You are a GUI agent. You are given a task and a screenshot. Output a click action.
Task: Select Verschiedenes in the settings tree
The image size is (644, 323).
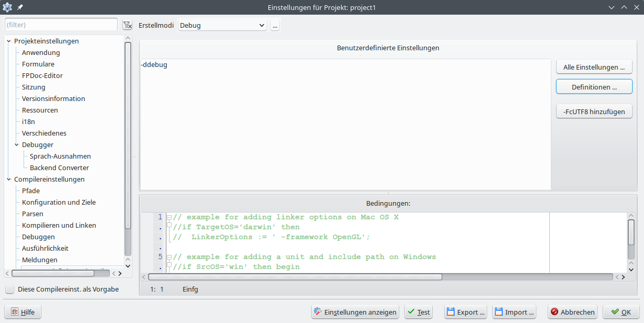[x=44, y=133]
